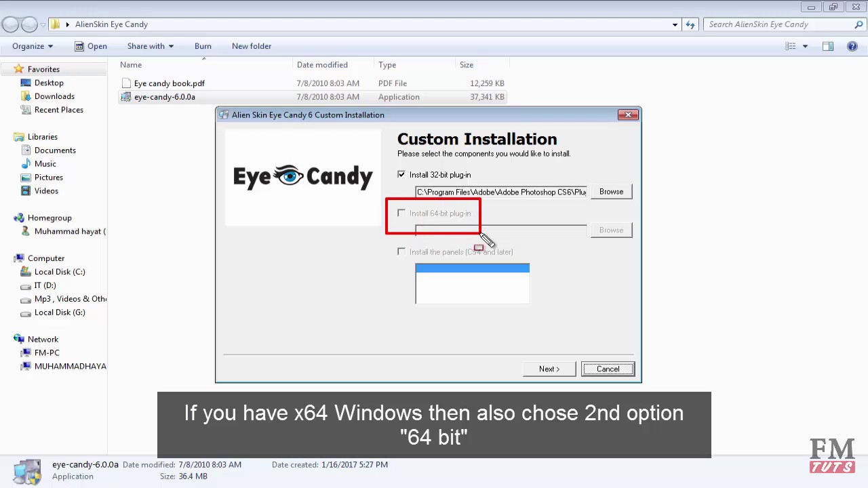Select the Eye candy book.pdf file icon
Image resolution: width=868 pixels, height=488 pixels.
coord(126,83)
